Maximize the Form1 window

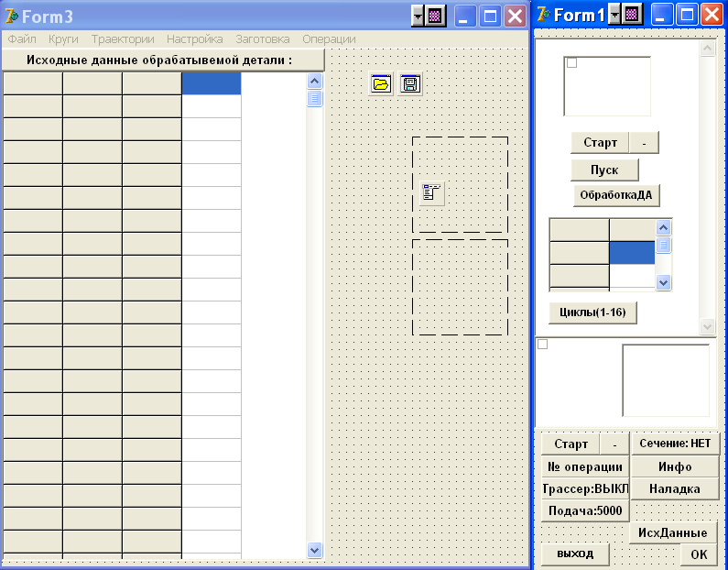pyautogui.click(x=687, y=15)
